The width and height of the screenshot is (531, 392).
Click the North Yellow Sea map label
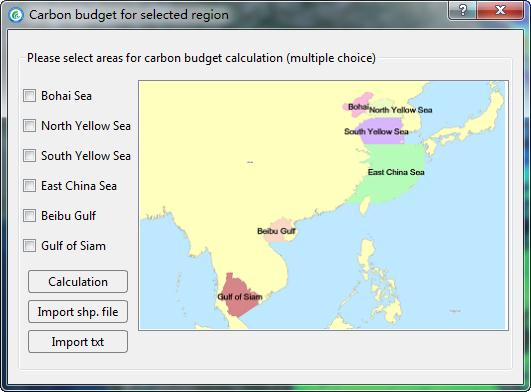coord(401,110)
